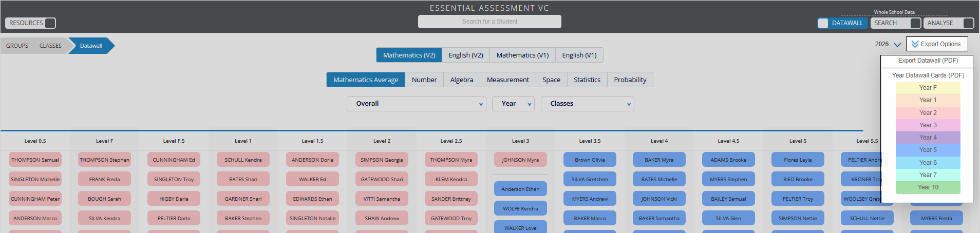Image resolution: width=980 pixels, height=233 pixels.
Task: Open SCHULL Kendra card in Level 1
Action: pyautogui.click(x=243, y=160)
